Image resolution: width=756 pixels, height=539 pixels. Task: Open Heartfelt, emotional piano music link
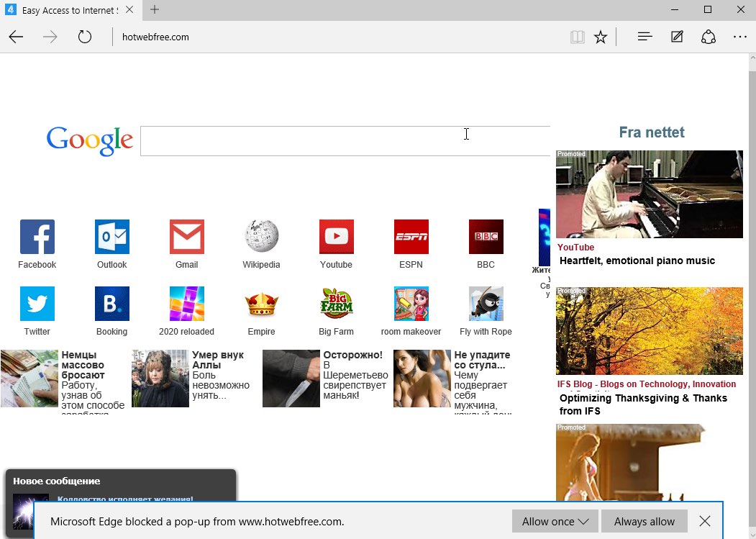[637, 261]
